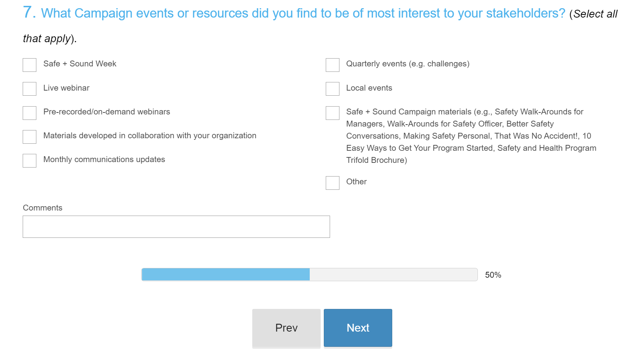The image size is (639, 364).
Task: Go back with the Prev button
Action: [286, 328]
